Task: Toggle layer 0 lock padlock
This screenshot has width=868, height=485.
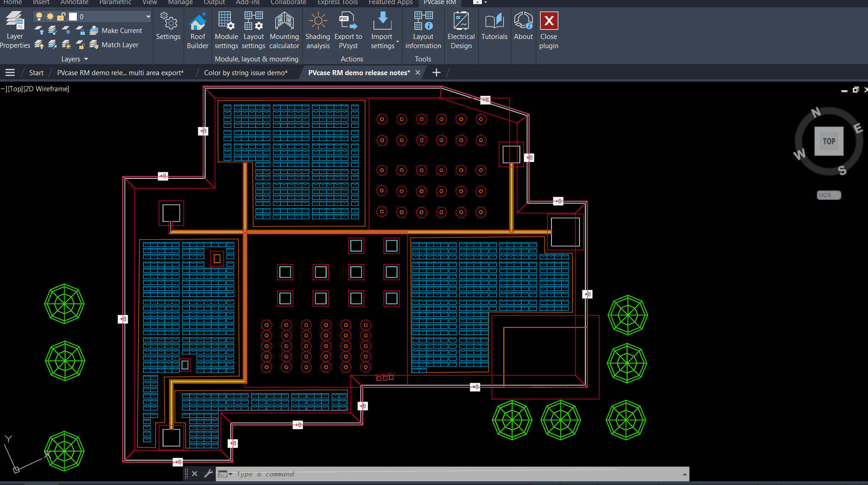Action: pyautogui.click(x=61, y=17)
